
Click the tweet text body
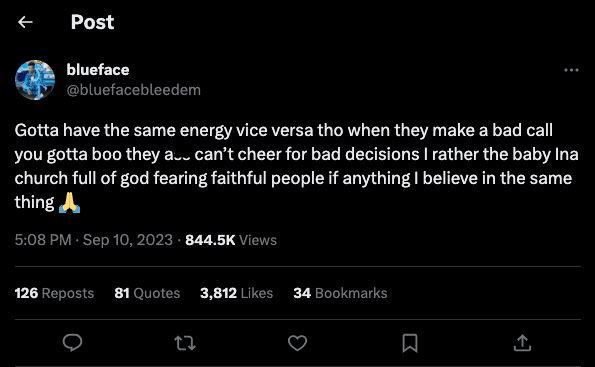[297, 166]
